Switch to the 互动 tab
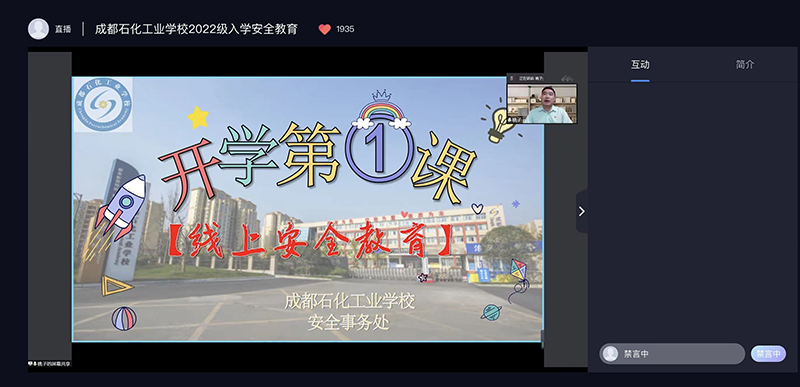 [x=640, y=65]
